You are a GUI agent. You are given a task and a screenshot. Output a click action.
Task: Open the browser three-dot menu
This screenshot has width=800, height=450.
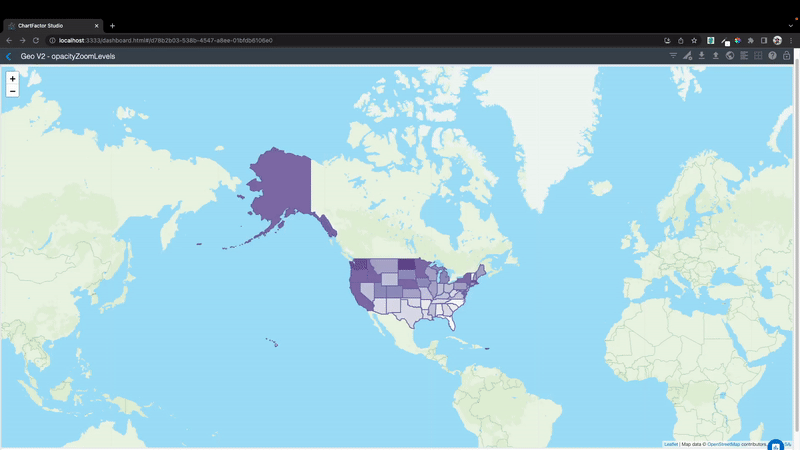791,40
